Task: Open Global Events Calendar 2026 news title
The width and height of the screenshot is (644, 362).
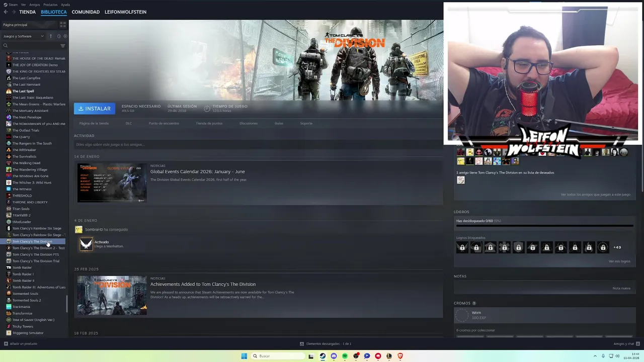Action: pyautogui.click(x=198, y=171)
